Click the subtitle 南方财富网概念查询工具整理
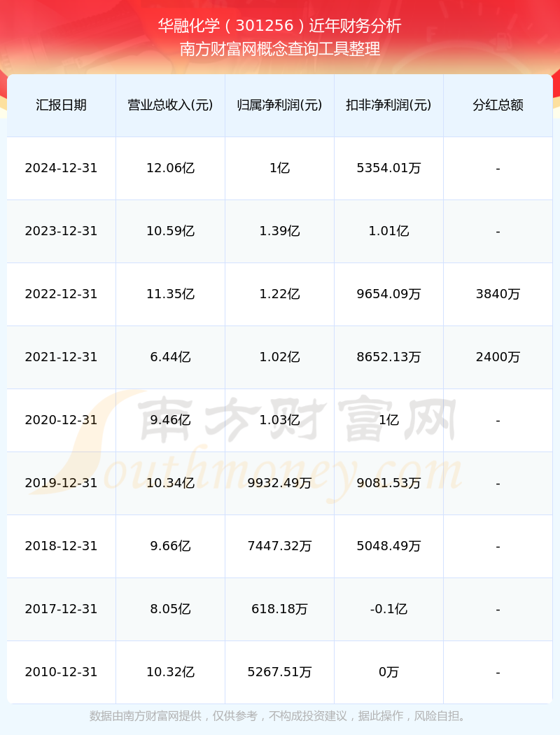Viewport: 560px width, 735px height. coord(280,49)
